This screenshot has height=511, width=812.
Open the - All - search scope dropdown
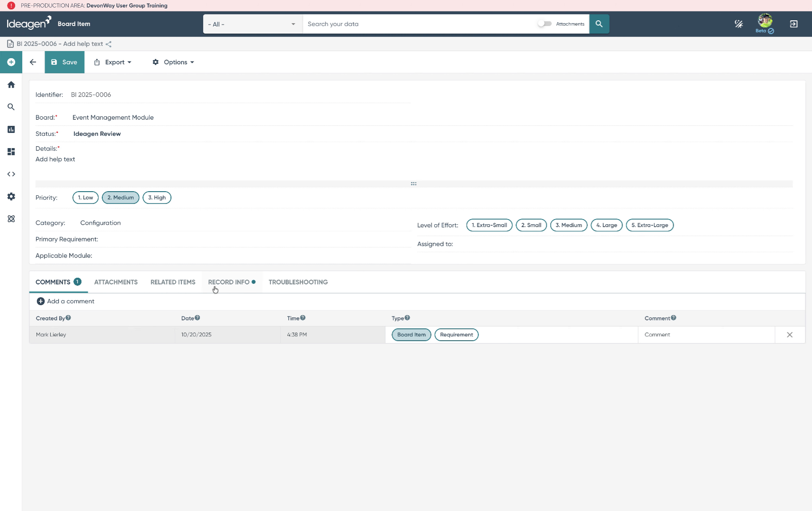(x=253, y=24)
